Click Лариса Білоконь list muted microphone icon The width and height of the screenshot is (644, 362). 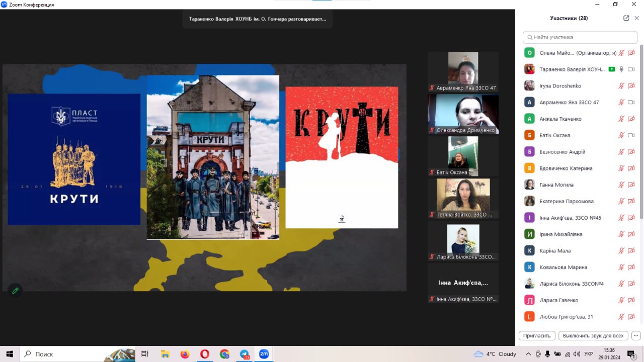point(621,284)
